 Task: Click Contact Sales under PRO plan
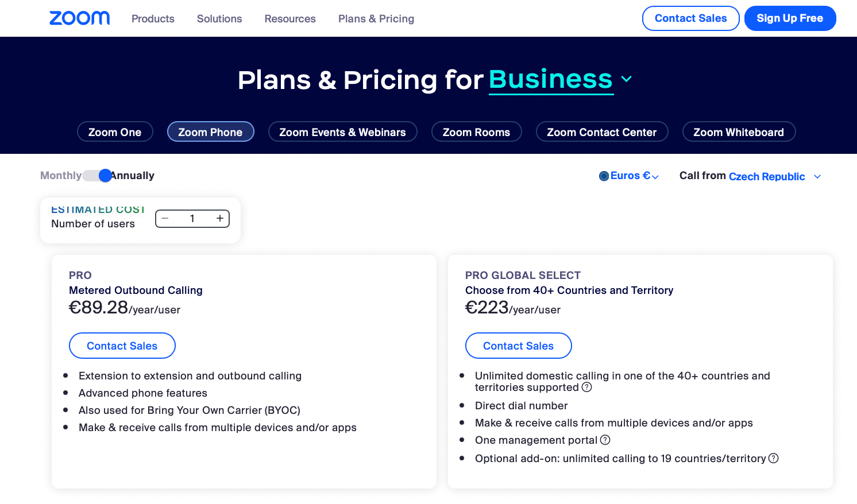[x=122, y=346]
